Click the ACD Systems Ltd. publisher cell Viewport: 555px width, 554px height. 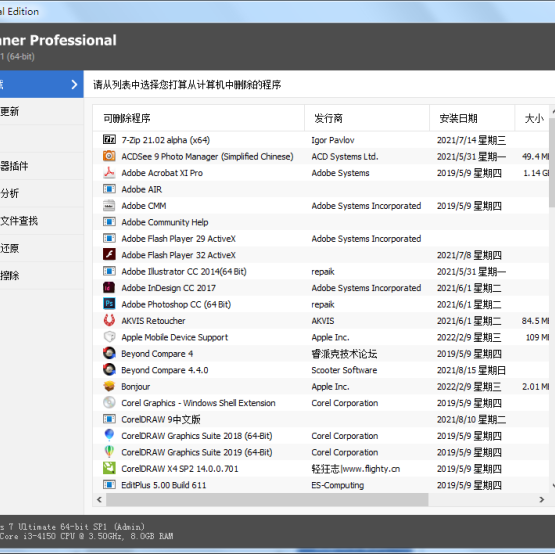coord(345,156)
